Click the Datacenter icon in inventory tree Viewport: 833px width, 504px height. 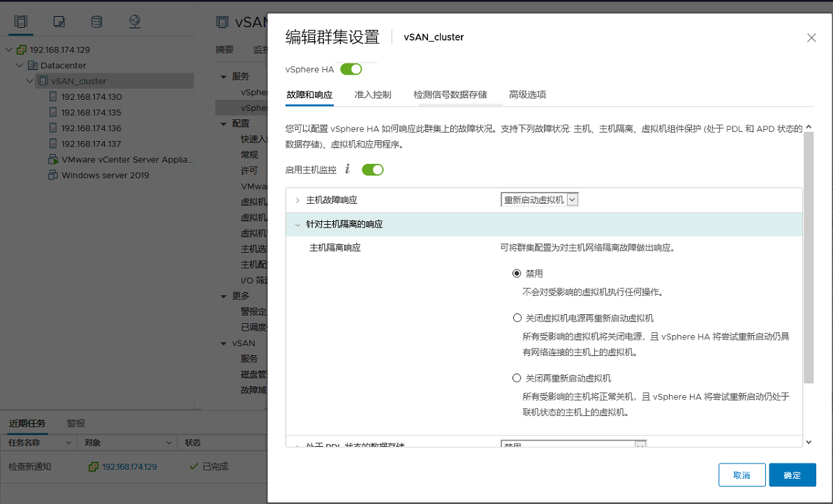click(x=32, y=66)
